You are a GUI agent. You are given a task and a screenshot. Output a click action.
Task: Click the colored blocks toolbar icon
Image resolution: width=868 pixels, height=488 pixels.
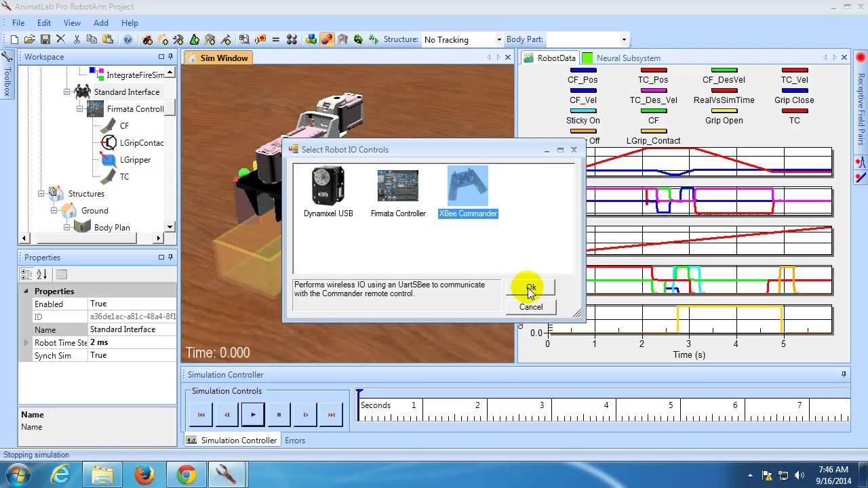[311, 39]
